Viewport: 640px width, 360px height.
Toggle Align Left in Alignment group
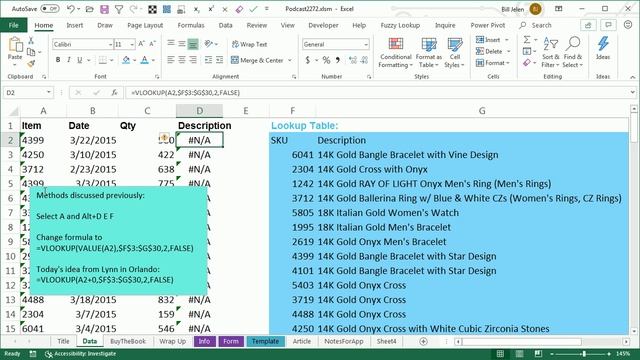pos(171,60)
